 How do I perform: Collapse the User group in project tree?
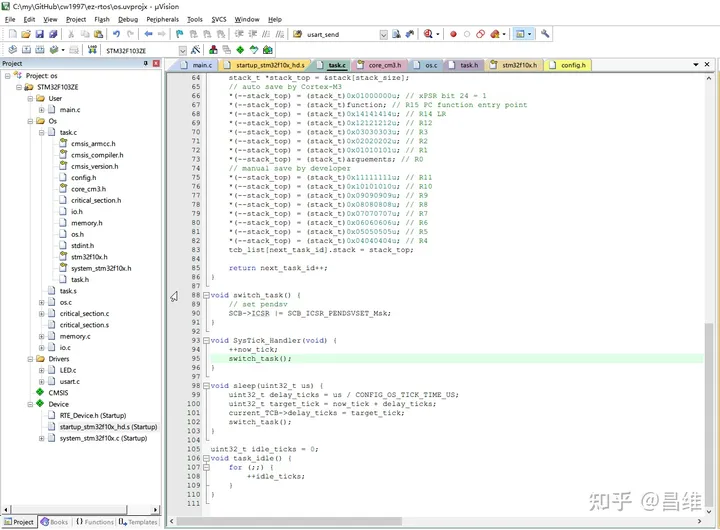pyautogui.click(x=30, y=98)
